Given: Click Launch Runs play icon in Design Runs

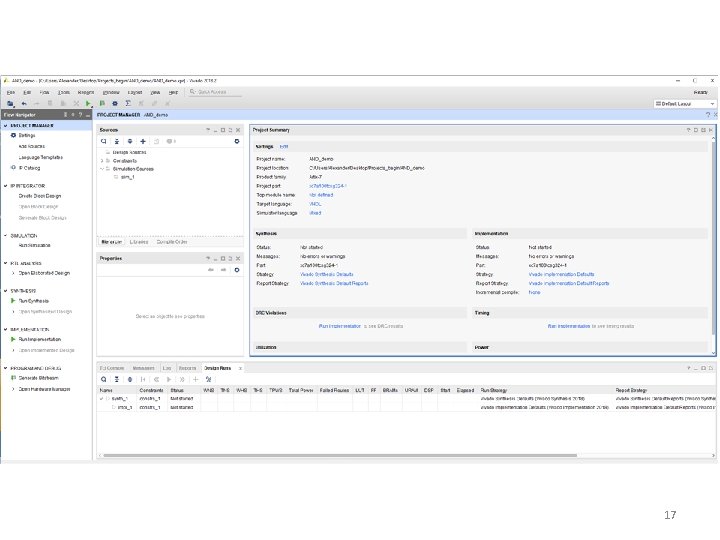Looking at the screenshot, I should pyautogui.click(x=169, y=379).
